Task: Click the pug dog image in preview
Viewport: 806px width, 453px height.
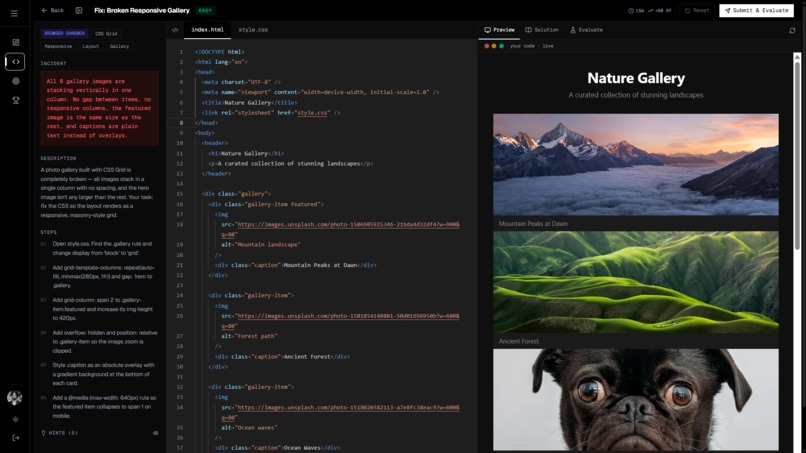Action: [x=636, y=400]
